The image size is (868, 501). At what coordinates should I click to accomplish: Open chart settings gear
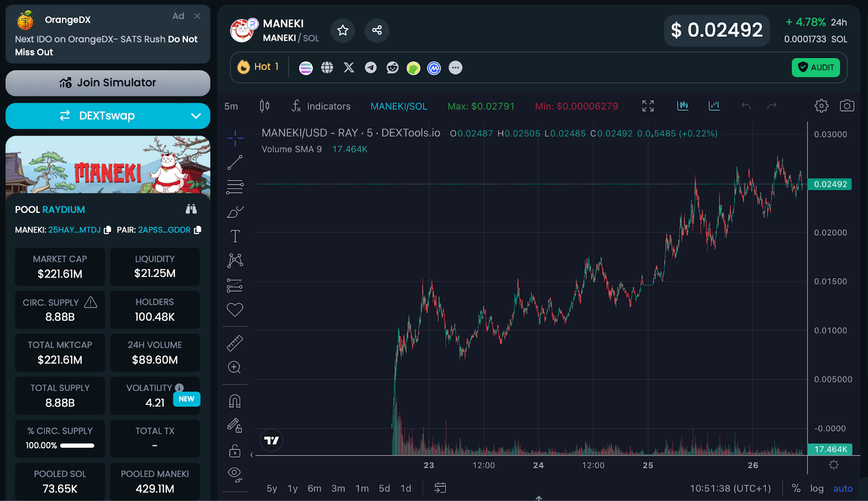click(821, 106)
